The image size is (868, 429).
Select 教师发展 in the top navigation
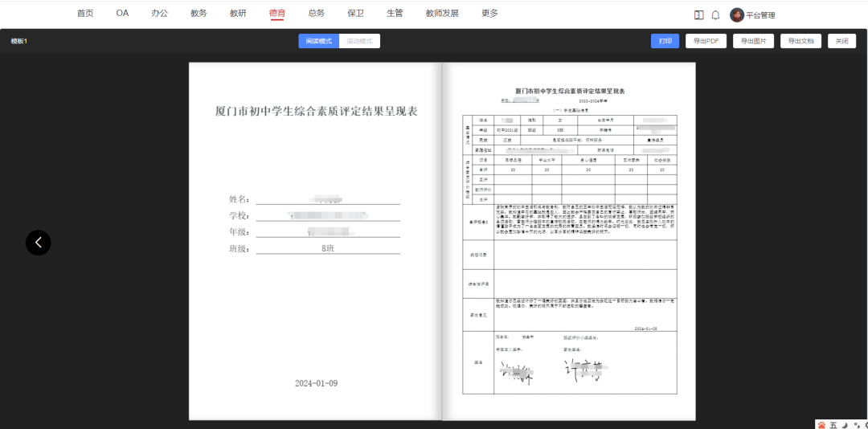442,14
